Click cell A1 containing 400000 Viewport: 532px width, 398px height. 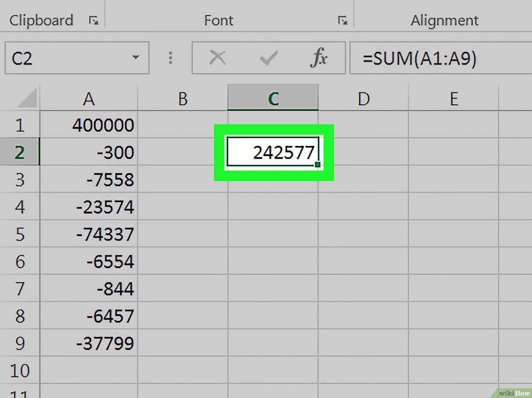click(x=89, y=126)
